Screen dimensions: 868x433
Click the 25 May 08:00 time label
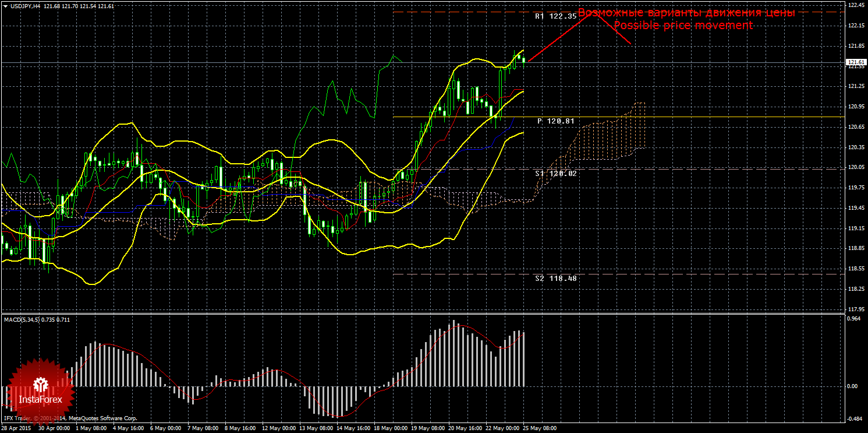(x=540, y=428)
